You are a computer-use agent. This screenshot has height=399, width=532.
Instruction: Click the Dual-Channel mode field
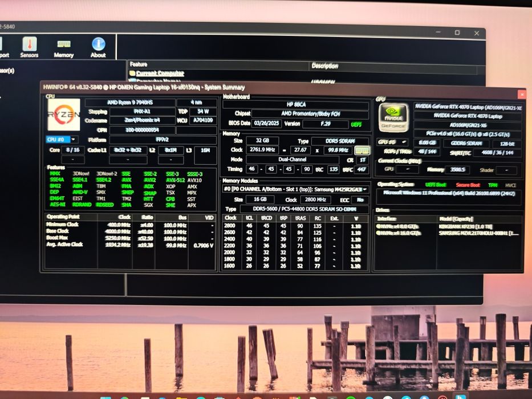293,160
